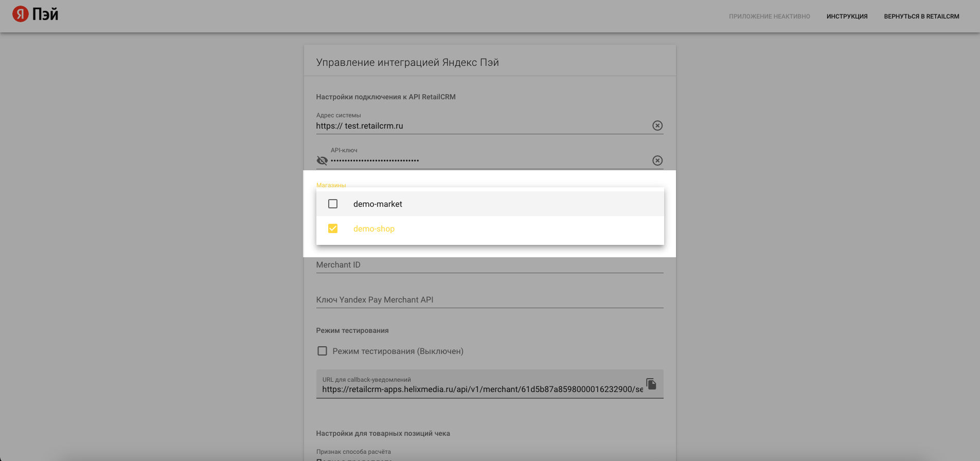Viewport: 980px width, 461px height.
Task: Click the Merchant ID field
Action: [490, 265]
